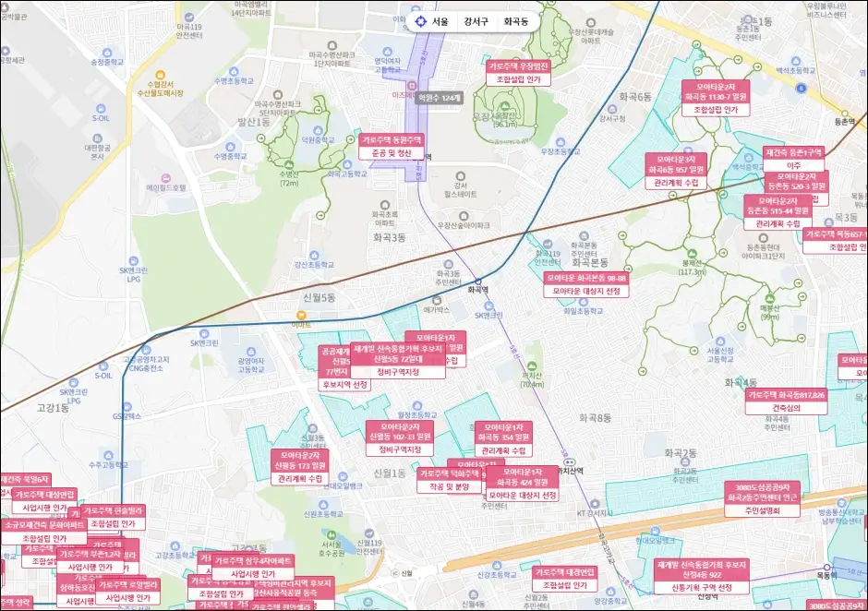
Task: Open the 모아타운2차 신월동 173 일원 marker
Action: tap(300, 467)
